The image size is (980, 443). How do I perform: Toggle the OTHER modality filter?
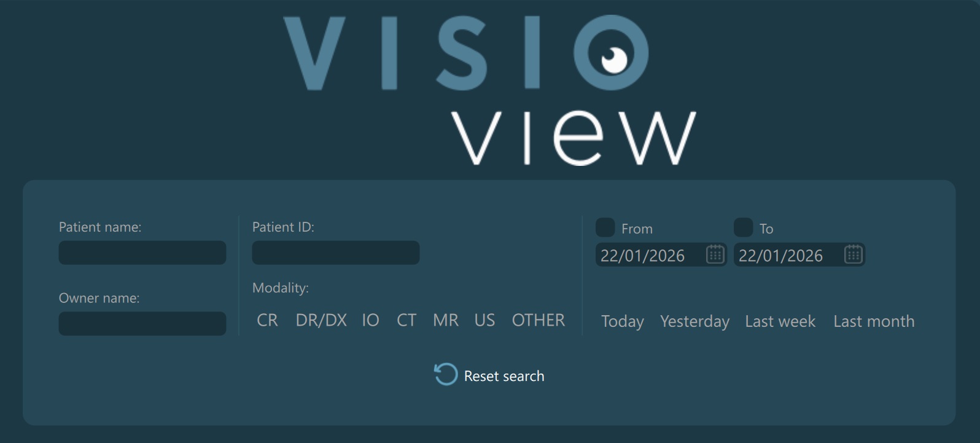[x=538, y=320]
